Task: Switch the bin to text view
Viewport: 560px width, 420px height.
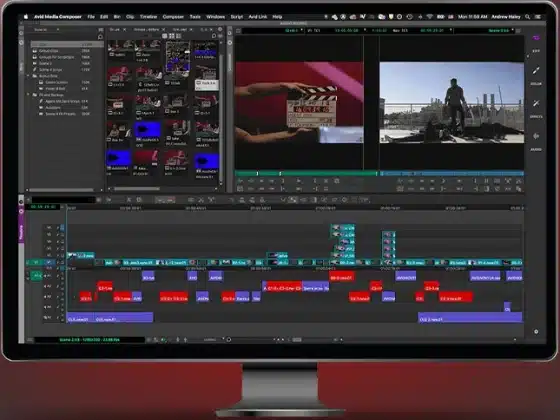Action: click(x=165, y=36)
